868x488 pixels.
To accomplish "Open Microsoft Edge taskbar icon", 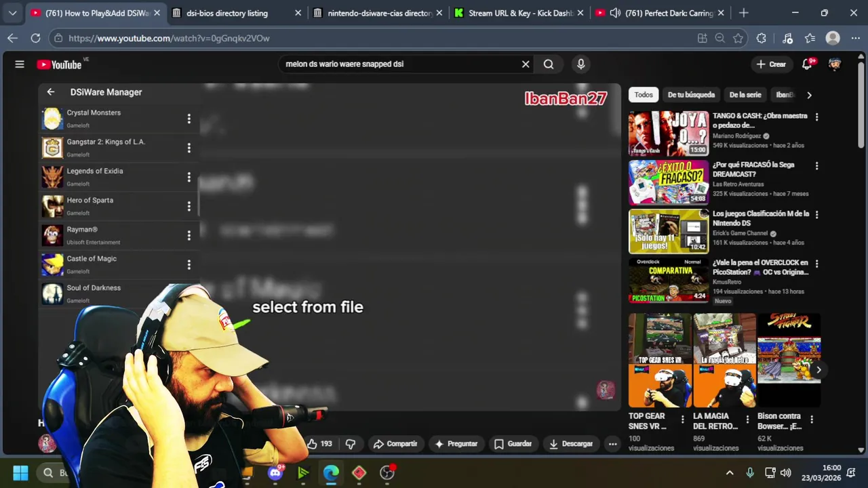I will tap(331, 472).
